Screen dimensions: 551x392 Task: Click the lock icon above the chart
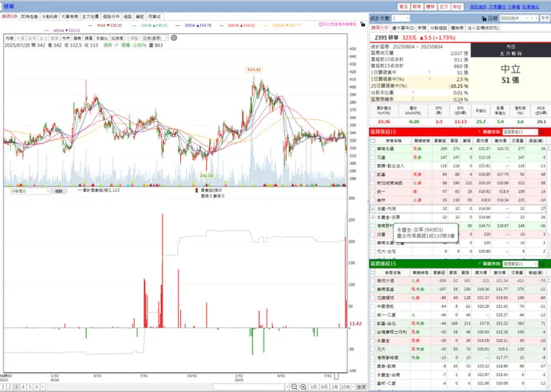363,25
